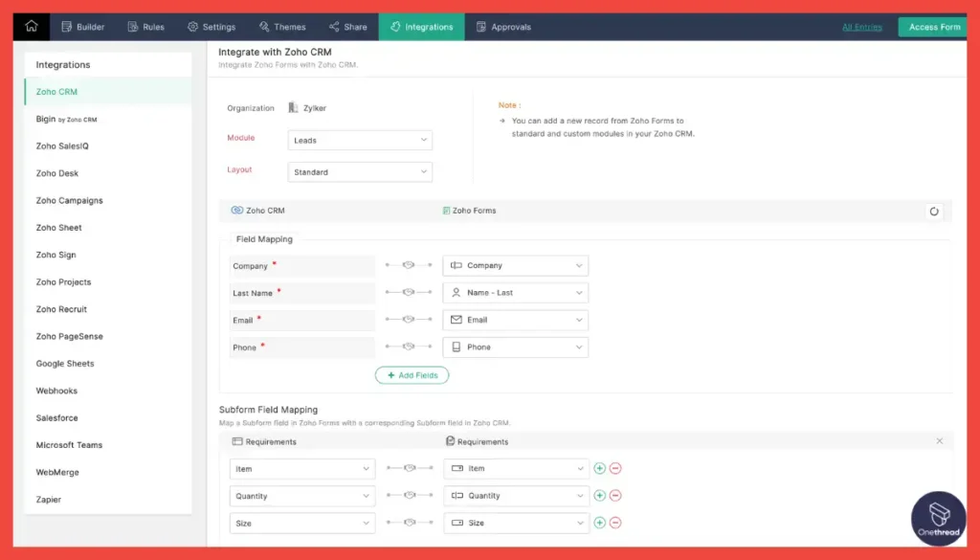Open the Phone form field dropdown

(x=515, y=347)
